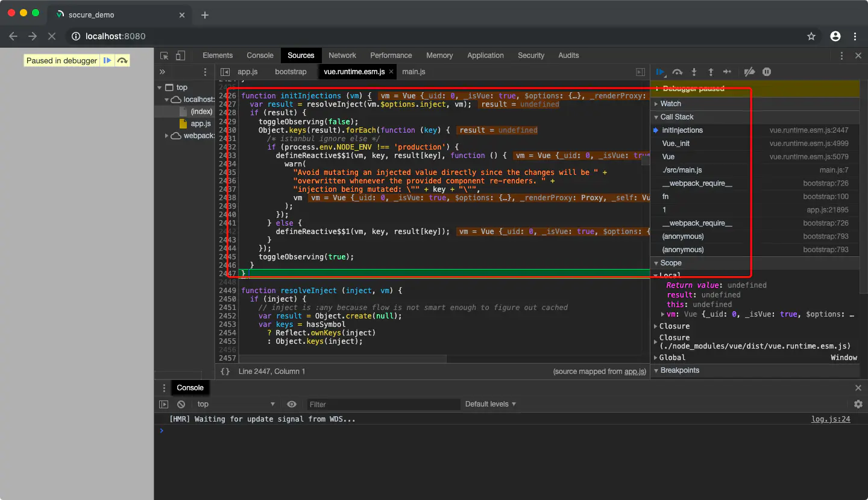Image resolution: width=868 pixels, height=500 pixels.
Task: Click the Step out of function icon
Action: 711,72
